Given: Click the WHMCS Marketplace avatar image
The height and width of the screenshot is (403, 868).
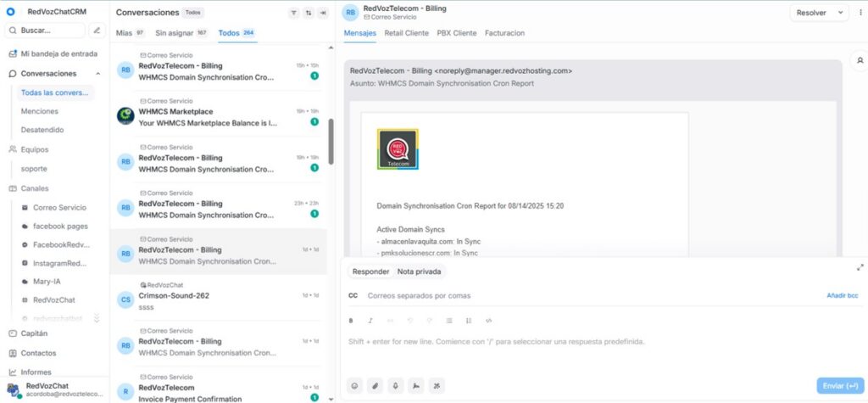Looking at the screenshot, I should point(125,116).
